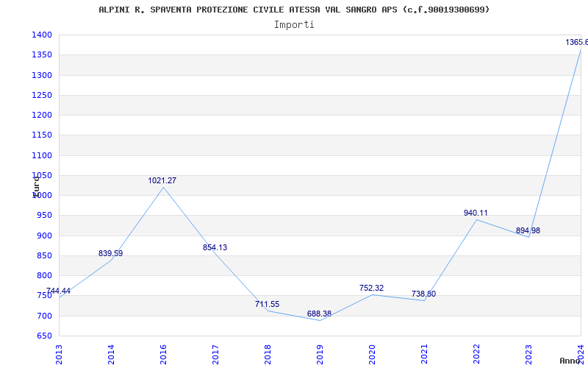Screen dimensions: 588x368
Task: Select the 2017 x-axis year label
Action: click(x=215, y=355)
